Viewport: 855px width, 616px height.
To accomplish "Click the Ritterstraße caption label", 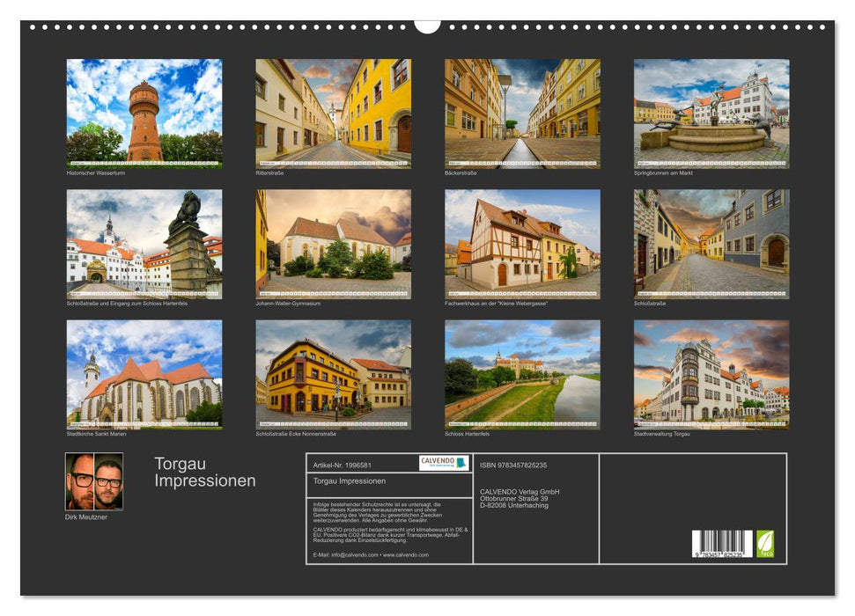I will point(269,172).
